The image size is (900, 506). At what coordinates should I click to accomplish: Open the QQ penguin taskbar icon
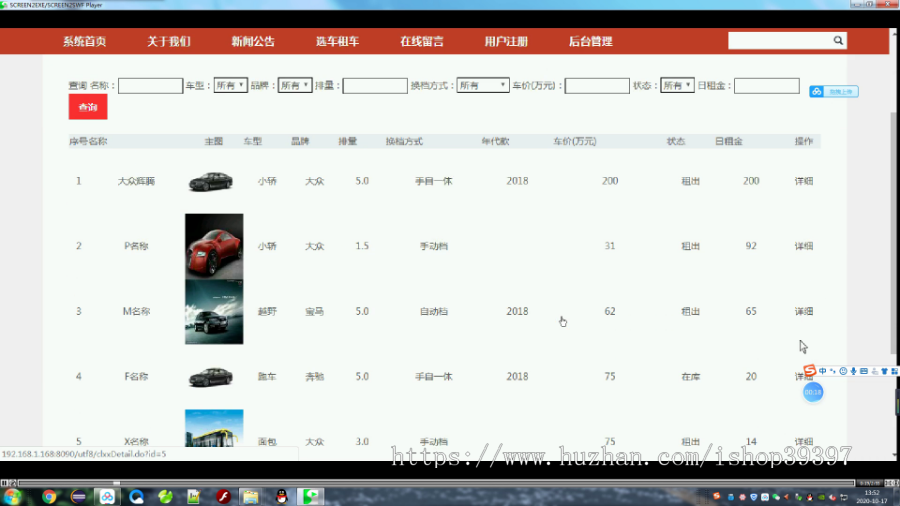[x=281, y=497]
